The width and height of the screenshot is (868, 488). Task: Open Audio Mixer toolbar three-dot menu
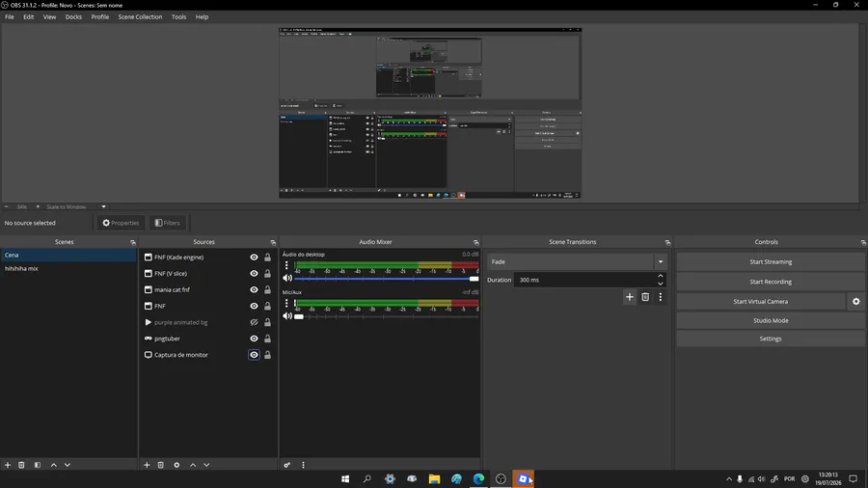[x=304, y=465]
